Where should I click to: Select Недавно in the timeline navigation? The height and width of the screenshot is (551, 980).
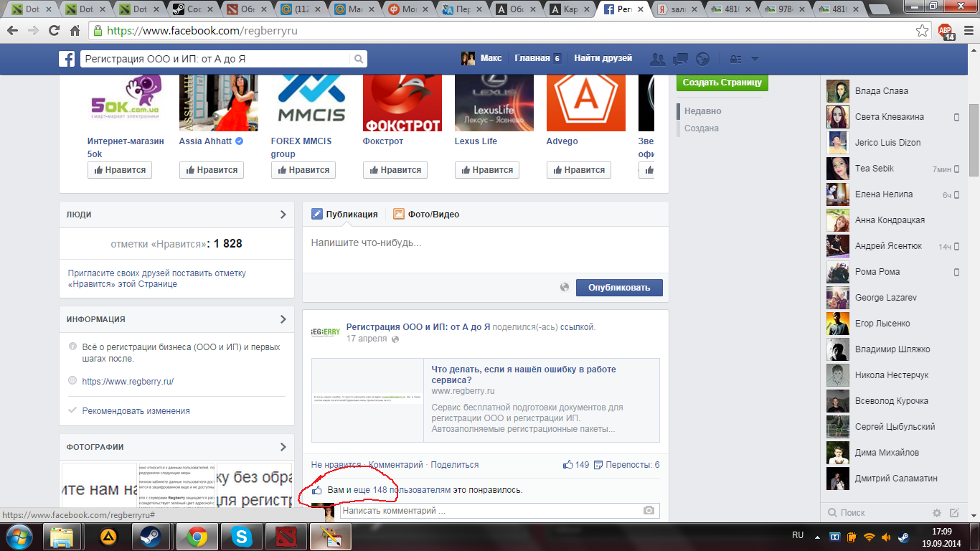(x=703, y=111)
